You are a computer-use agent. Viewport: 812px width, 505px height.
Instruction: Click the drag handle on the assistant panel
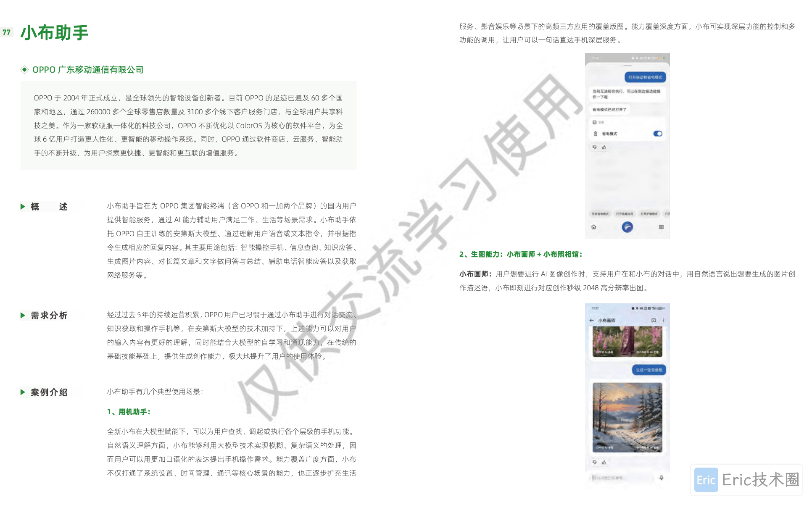627,66
